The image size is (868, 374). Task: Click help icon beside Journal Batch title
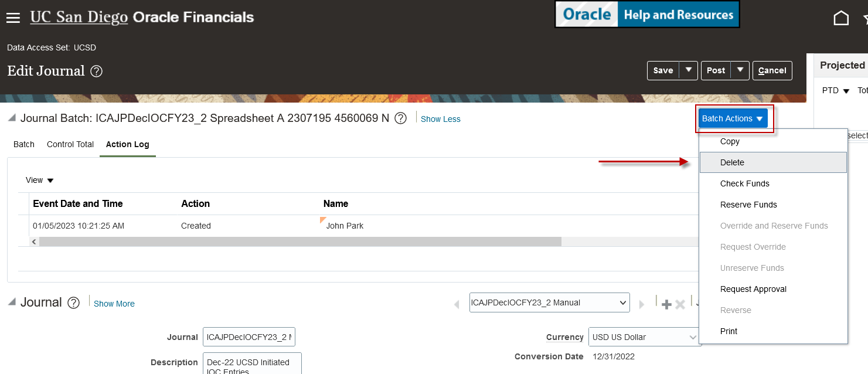coord(400,118)
